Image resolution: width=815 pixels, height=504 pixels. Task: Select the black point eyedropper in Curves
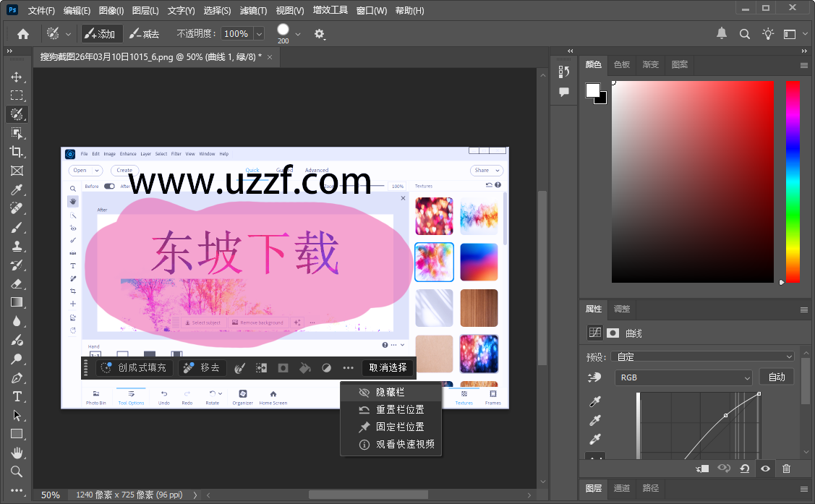595,400
